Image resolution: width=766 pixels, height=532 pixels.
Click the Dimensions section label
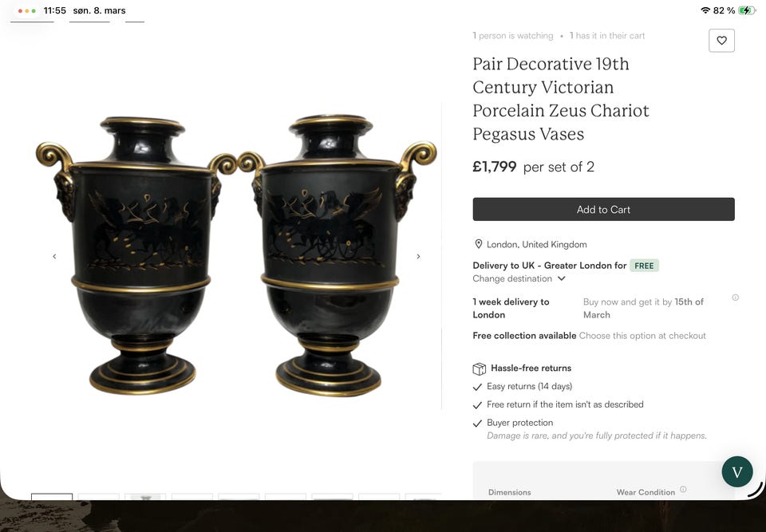[510, 492]
